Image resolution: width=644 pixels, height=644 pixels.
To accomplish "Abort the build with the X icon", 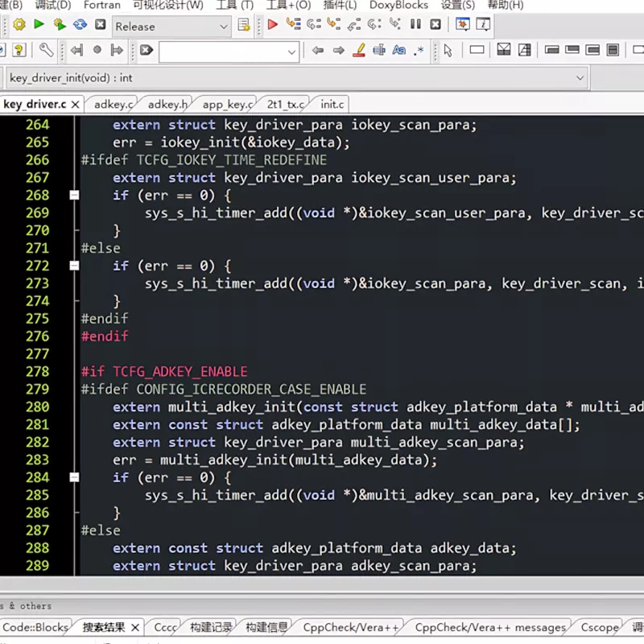I will click(x=100, y=25).
